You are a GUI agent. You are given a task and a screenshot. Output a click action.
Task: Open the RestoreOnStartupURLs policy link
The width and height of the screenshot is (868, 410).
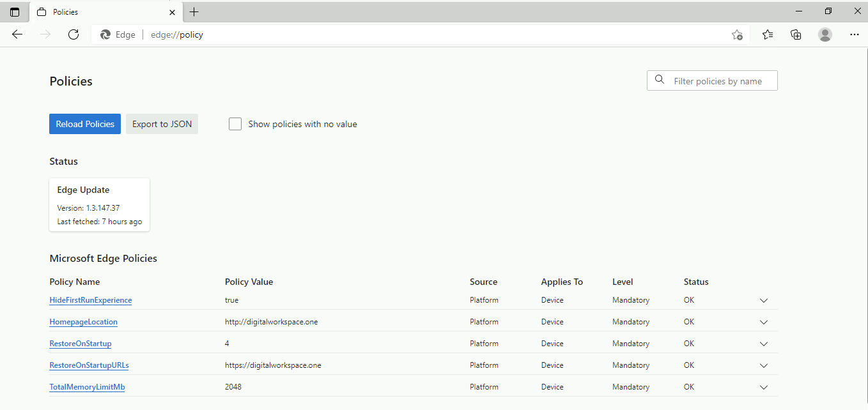coord(89,365)
